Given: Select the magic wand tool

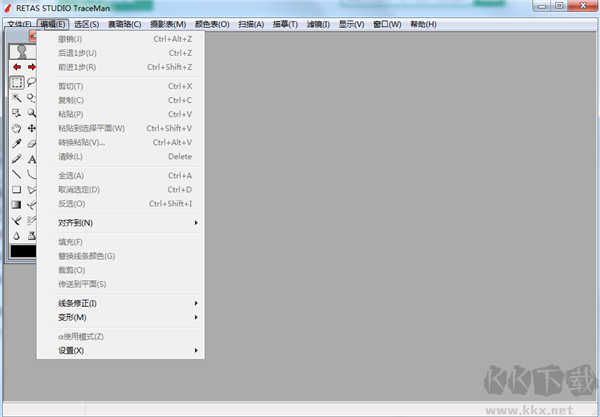Looking at the screenshot, I should 16,98.
